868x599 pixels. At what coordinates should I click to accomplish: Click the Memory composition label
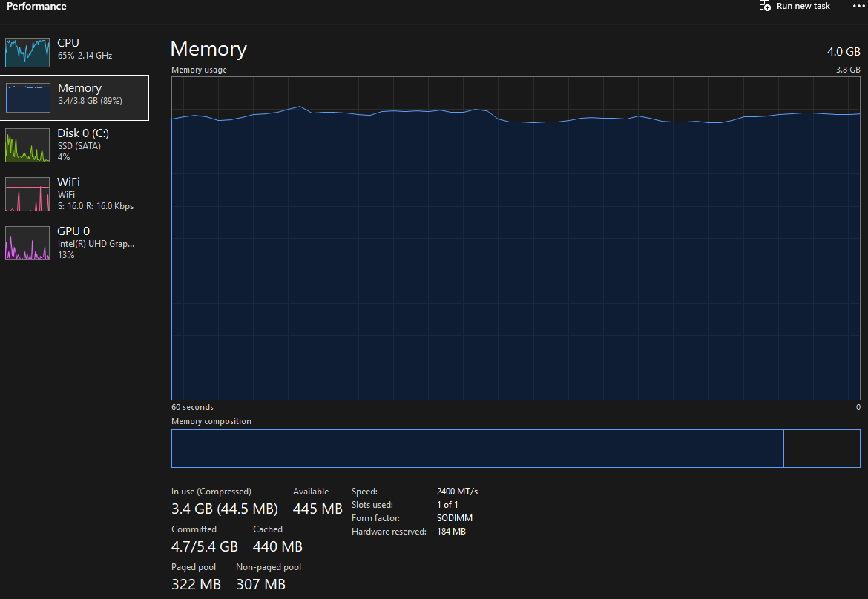[x=211, y=421]
